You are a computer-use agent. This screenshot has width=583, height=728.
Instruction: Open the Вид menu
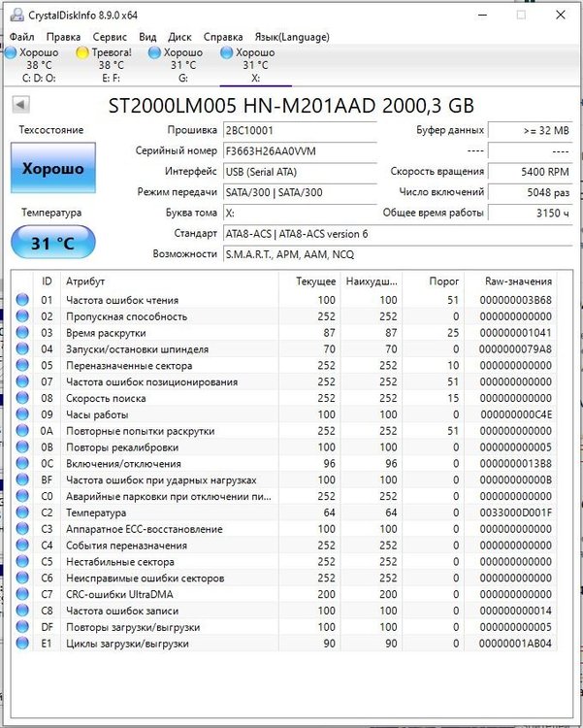pyautogui.click(x=147, y=37)
